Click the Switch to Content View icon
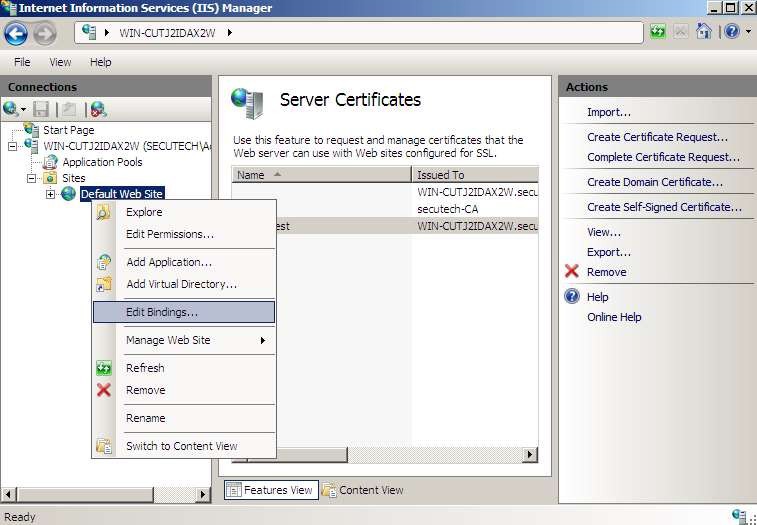The image size is (757, 525). click(104, 446)
